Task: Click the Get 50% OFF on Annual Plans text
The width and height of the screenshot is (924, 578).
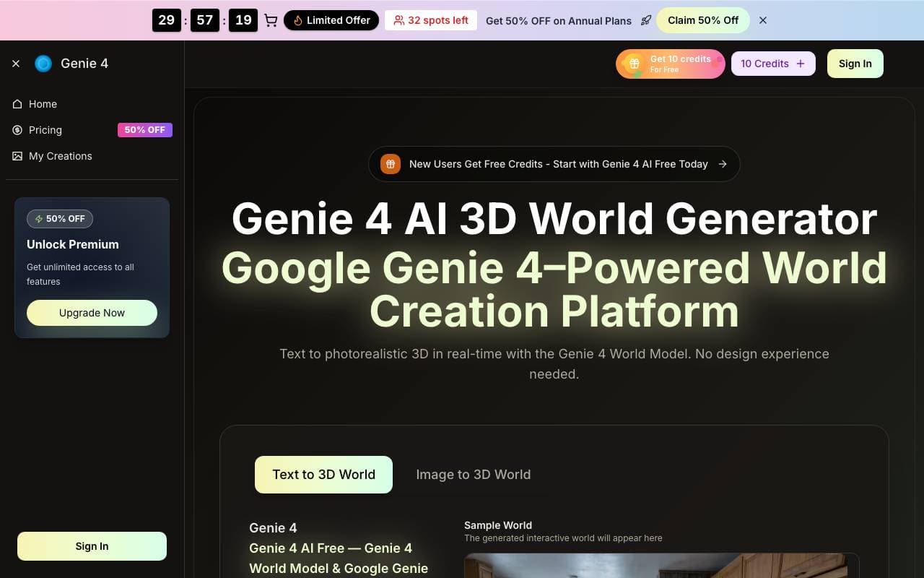Action: point(559,20)
